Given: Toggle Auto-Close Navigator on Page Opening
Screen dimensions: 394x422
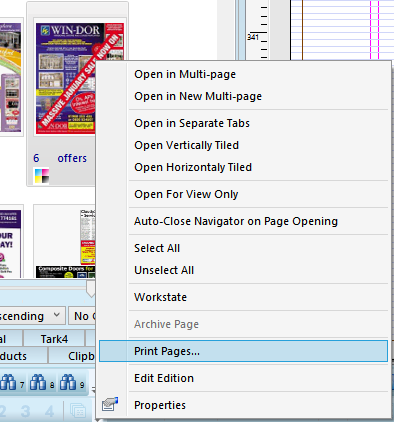Looking at the screenshot, I should pos(236,221).
